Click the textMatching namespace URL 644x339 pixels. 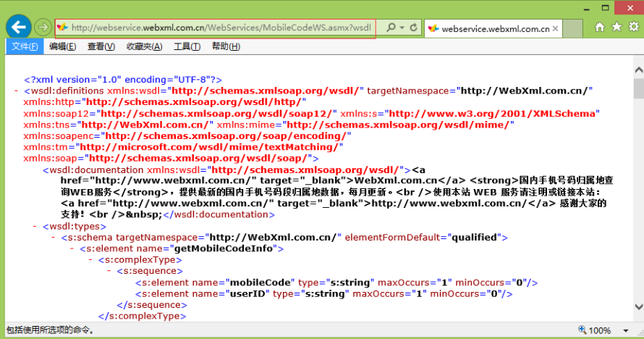pyautogui.click(x=209, y=147)
